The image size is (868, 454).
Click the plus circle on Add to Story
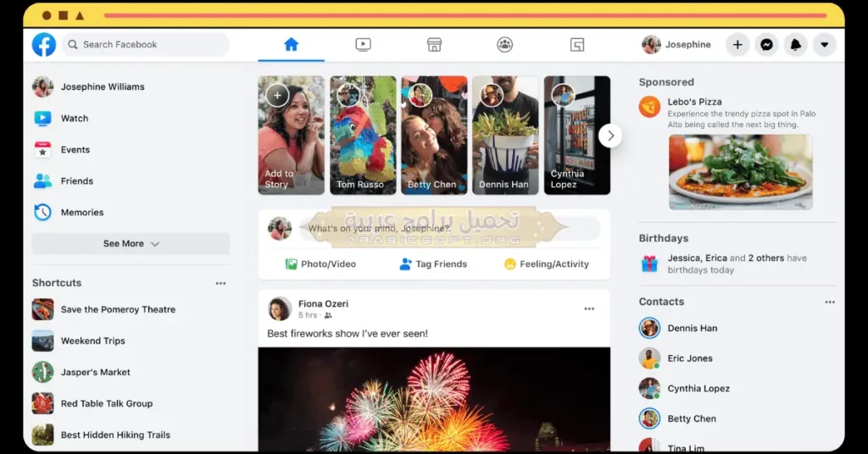277,95
